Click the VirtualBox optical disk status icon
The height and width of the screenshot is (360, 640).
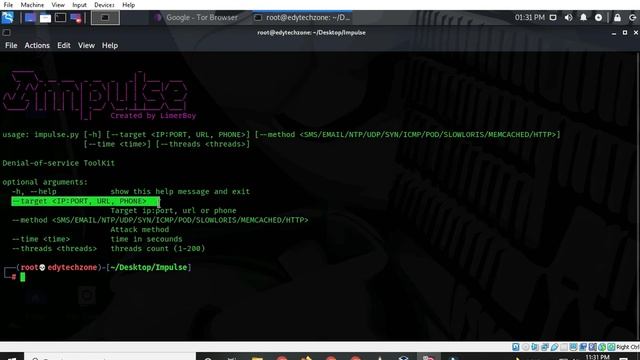526,347
